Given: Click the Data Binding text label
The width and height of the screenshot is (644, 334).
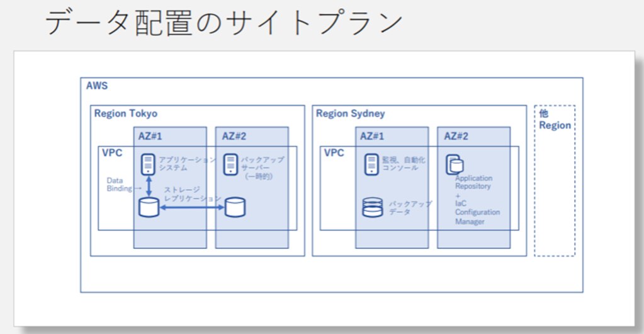Looking at the screenshot, I should 120,184.
